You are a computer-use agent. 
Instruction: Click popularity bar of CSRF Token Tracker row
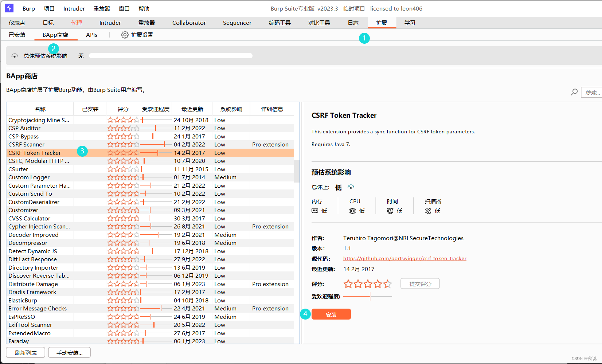156,153
